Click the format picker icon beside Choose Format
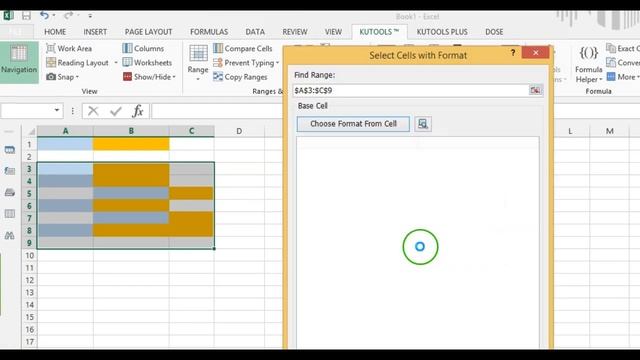 coord(423,124)
